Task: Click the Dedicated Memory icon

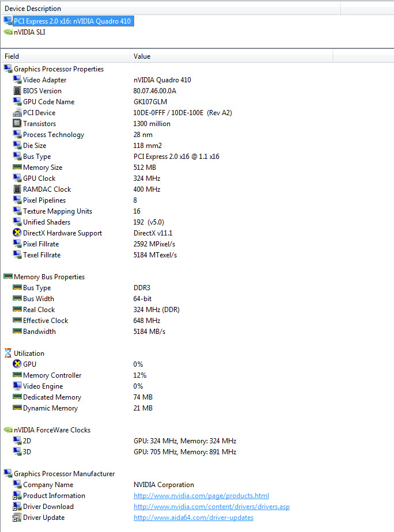Action: pos(17,397)
